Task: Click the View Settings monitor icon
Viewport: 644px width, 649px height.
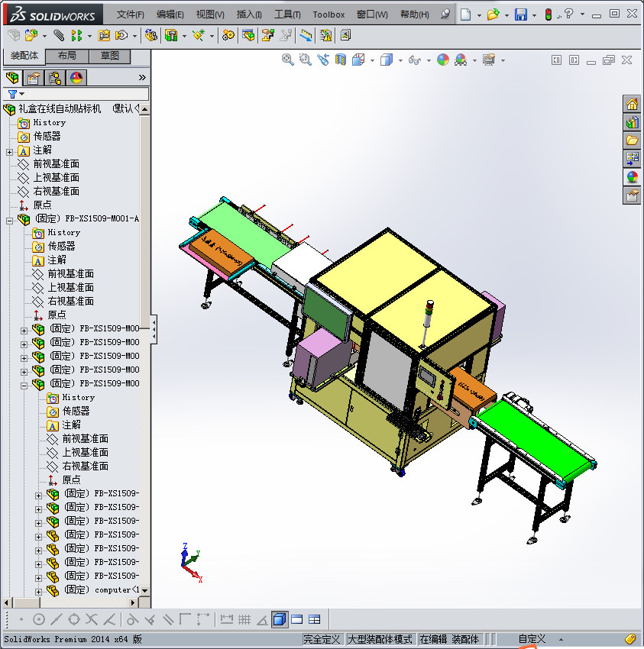Action: tap(489, 60)
